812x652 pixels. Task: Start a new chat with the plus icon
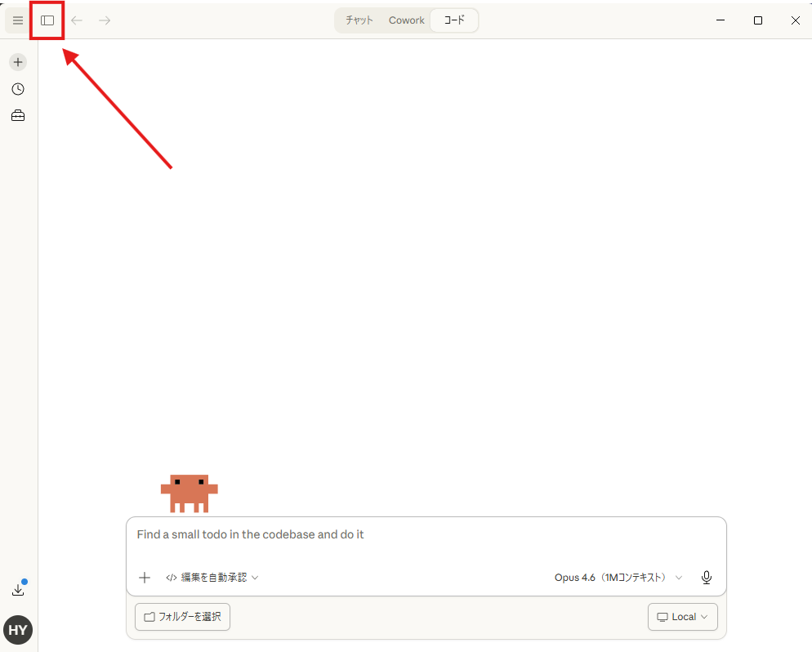pyautogui.click(x=17, y=61)
